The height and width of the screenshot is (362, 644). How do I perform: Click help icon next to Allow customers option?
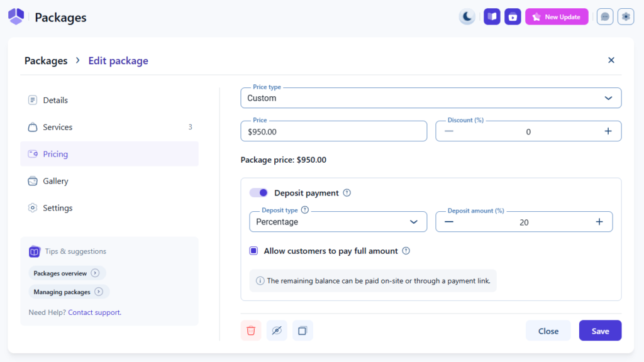click(x=406, y=251)
